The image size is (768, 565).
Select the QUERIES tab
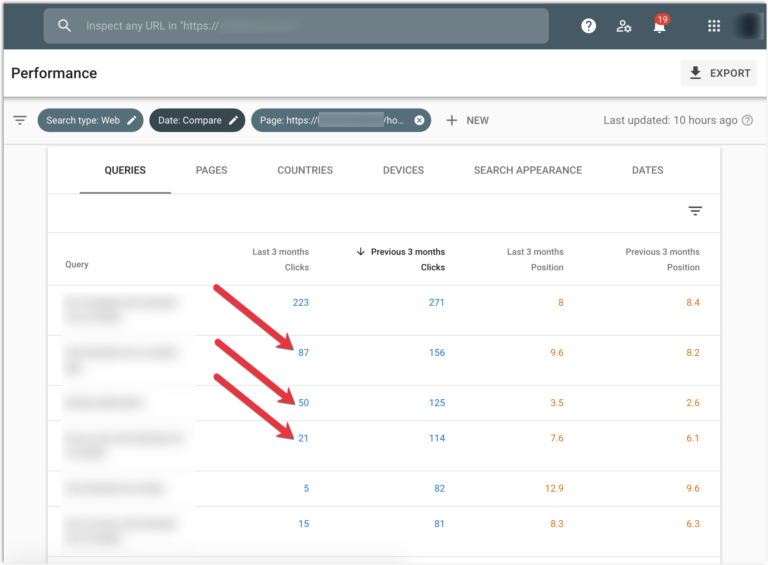pyautogui.click(x=125, y=170)
